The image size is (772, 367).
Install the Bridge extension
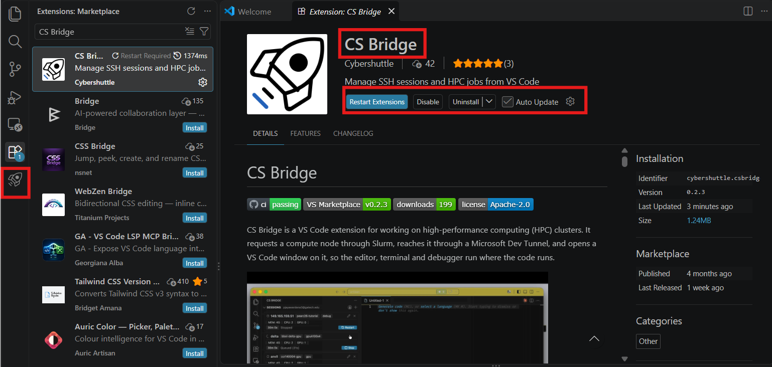click(x=194, y=128)
